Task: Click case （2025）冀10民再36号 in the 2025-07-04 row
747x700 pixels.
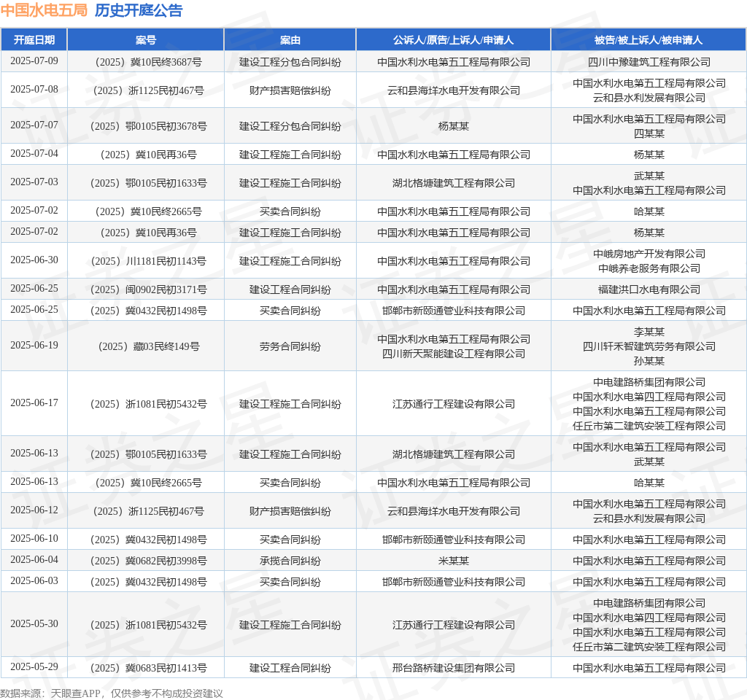Action: 148,155
